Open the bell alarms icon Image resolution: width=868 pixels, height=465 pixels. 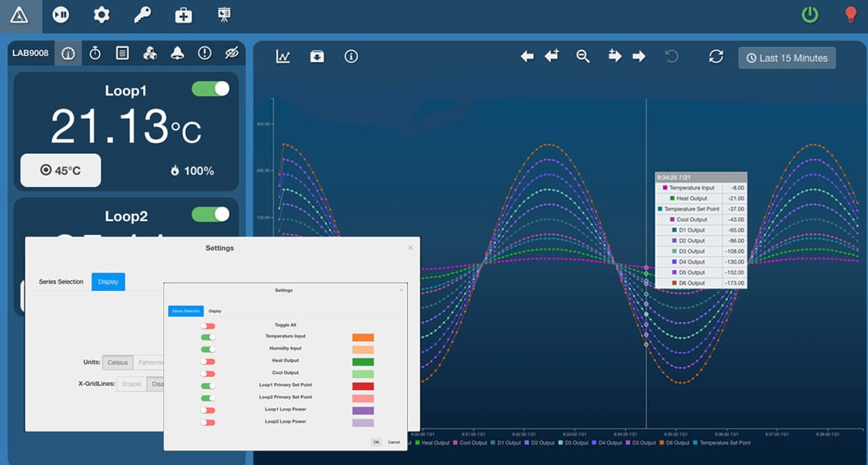click(177, 53)
